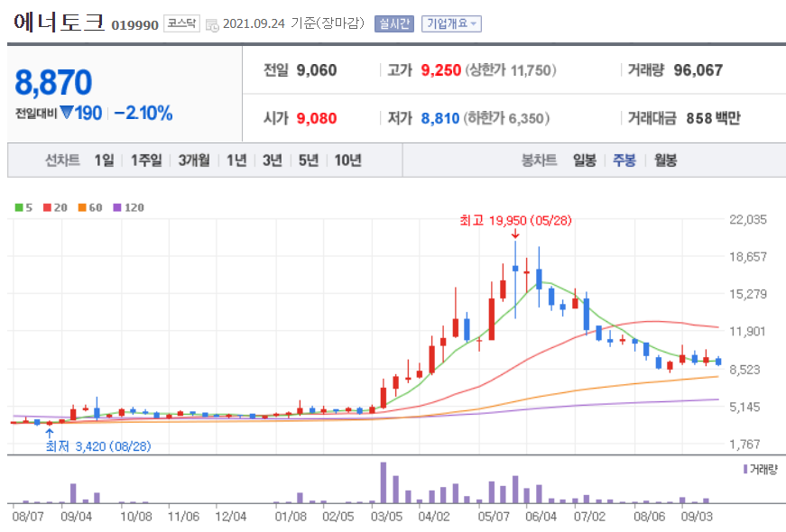Click the purple 거래량 legend marker
786x532 pixels.
pyautogui.click(x=745, y=469)
